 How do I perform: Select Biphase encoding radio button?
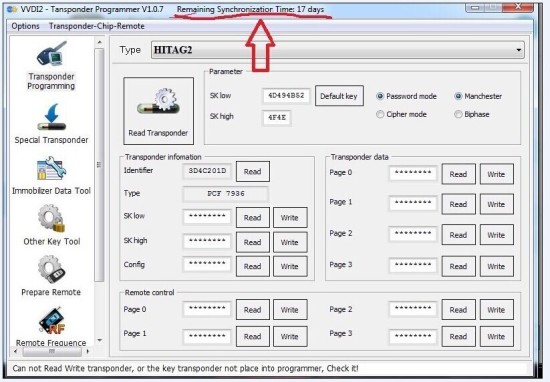[x=458, y=114]
